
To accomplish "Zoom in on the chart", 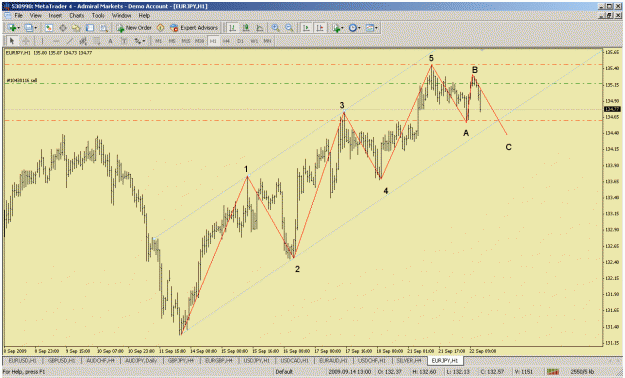I will [275, 28].
